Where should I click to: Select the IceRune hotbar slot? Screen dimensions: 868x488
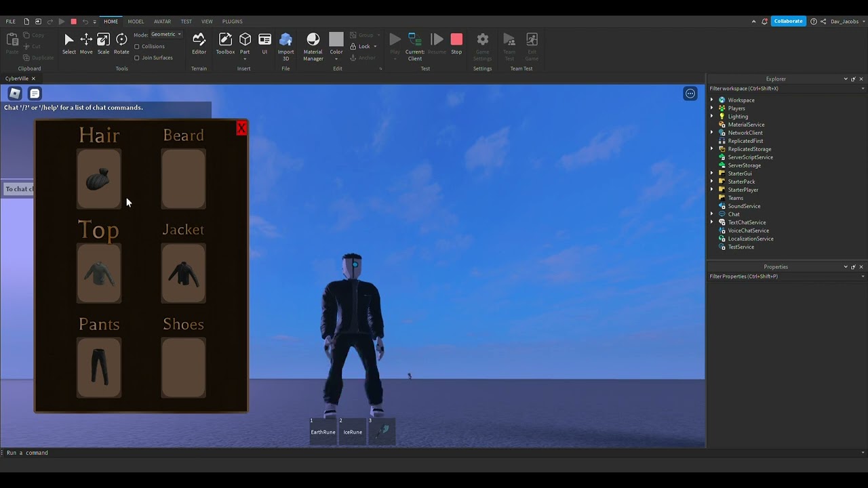[353, 431]
